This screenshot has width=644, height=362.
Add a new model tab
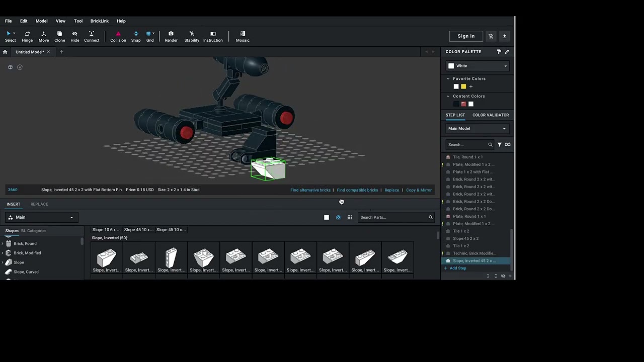click(61, 52)
